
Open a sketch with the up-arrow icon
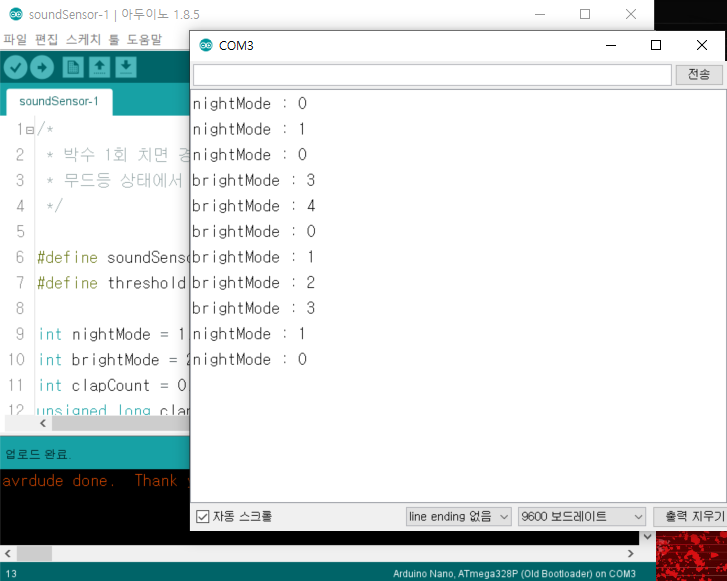tap(99, 68)
